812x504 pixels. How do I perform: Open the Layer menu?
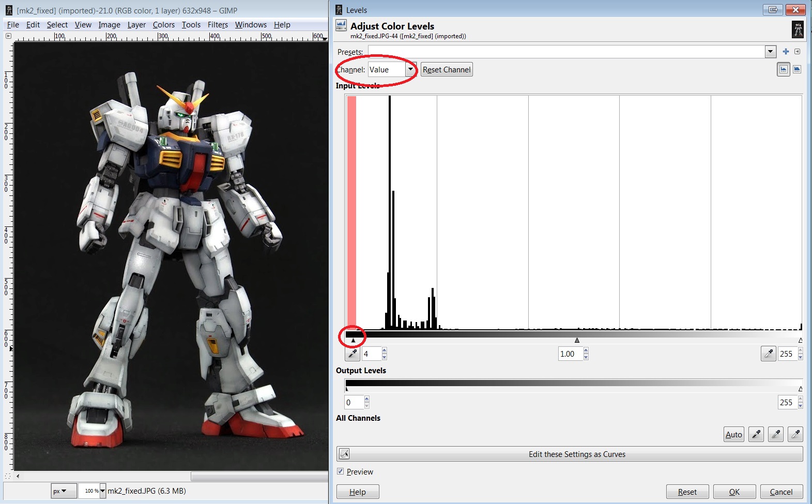tap(136, 24)
